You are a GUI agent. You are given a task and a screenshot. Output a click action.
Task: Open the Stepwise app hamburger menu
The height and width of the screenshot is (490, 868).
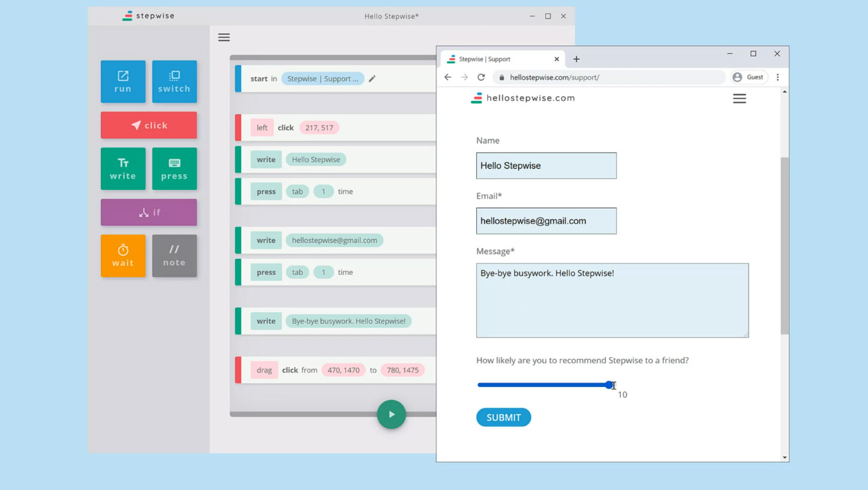tap(224, 37)
